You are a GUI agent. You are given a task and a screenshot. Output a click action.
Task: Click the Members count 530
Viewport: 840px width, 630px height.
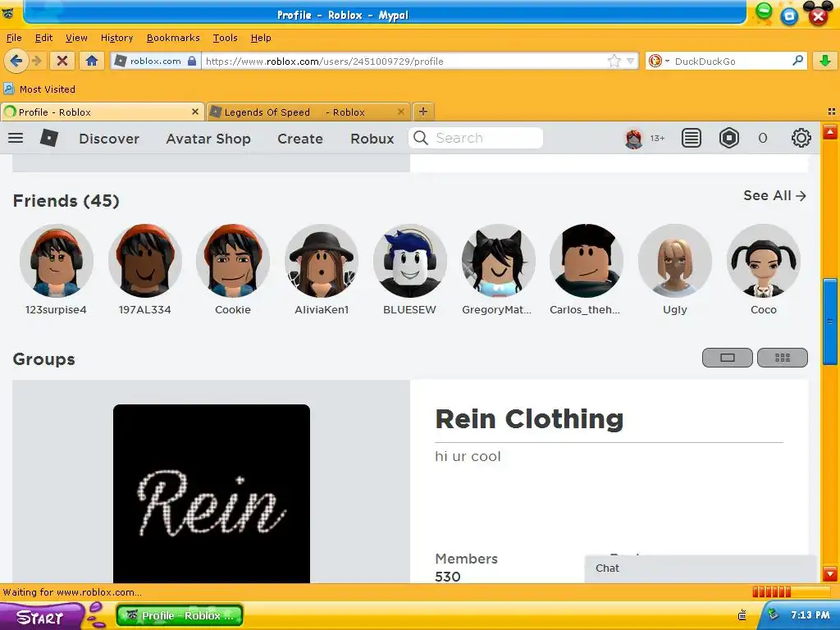448,577
